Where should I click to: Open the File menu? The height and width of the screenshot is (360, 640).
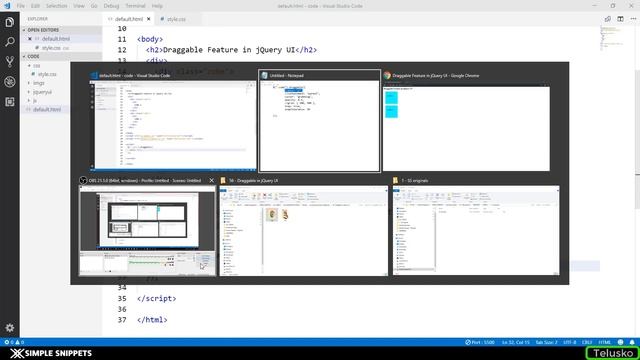coord(20,6)
